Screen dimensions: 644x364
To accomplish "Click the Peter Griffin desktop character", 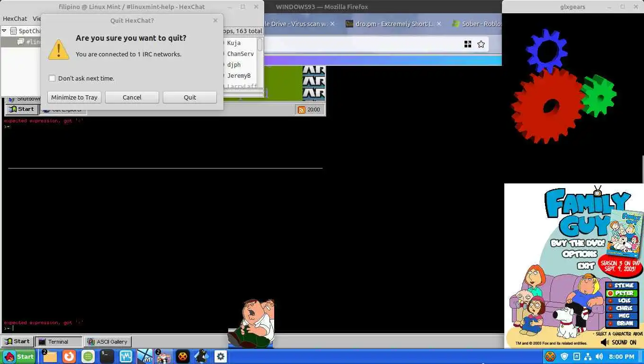I will 252,323.
